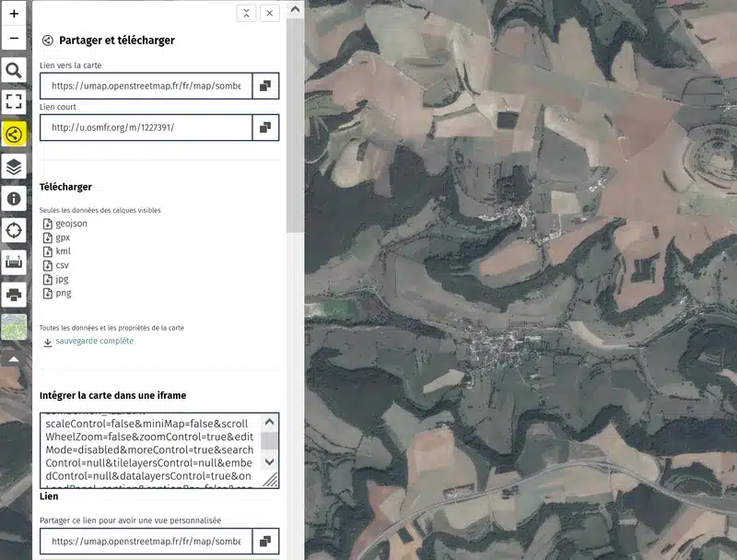
Task: Toggle fullscreen map mode
Action: click(x=14, y=101)
